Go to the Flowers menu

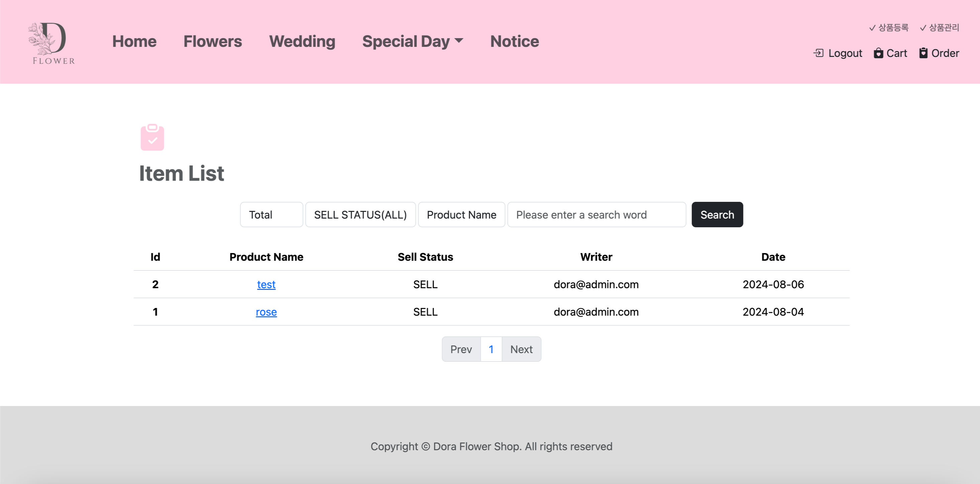click(213, 42)
